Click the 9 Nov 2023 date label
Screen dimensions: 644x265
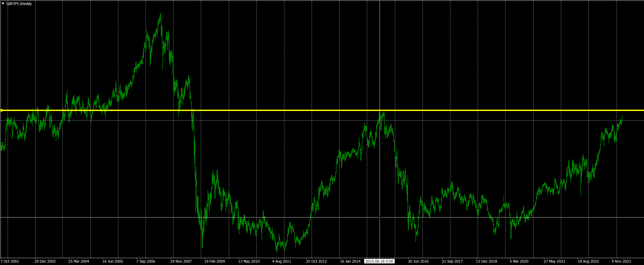[621, 261]
